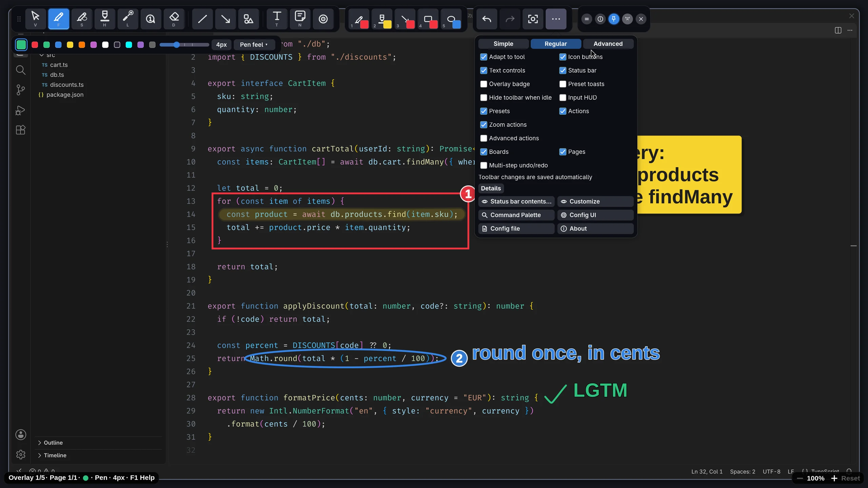This screenshot has width=868, height=488.
Task: Click the spotlight target tool
Action: click(323, 19)
